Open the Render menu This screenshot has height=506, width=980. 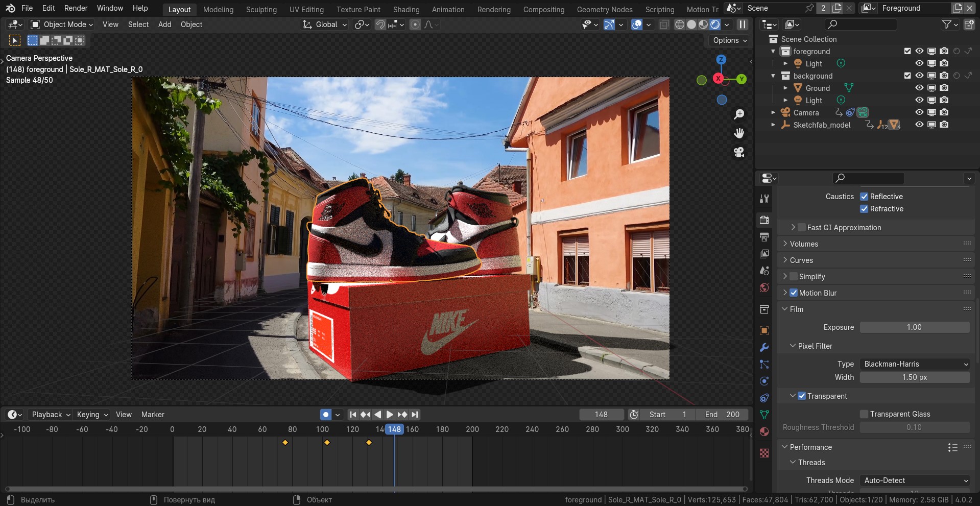76,8
